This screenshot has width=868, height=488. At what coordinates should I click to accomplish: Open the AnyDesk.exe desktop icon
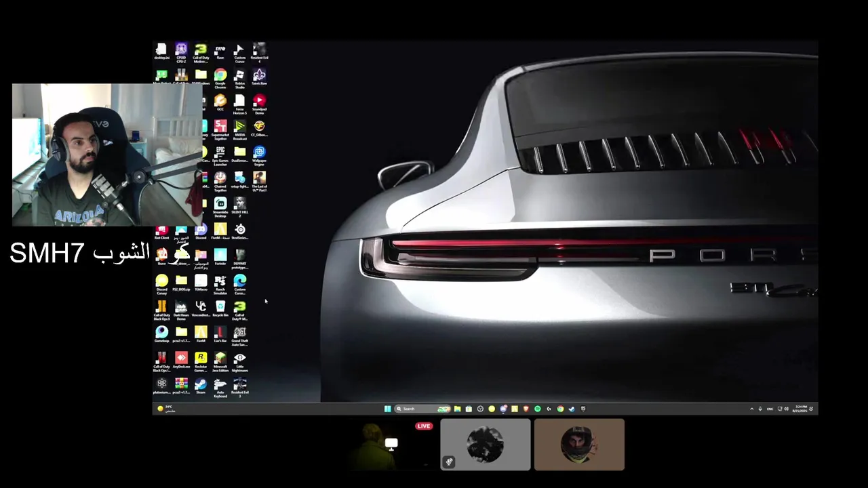click(x=181, y=361)
